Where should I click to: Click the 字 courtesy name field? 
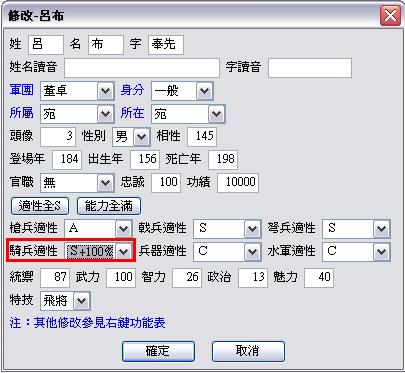coord(166,45)
